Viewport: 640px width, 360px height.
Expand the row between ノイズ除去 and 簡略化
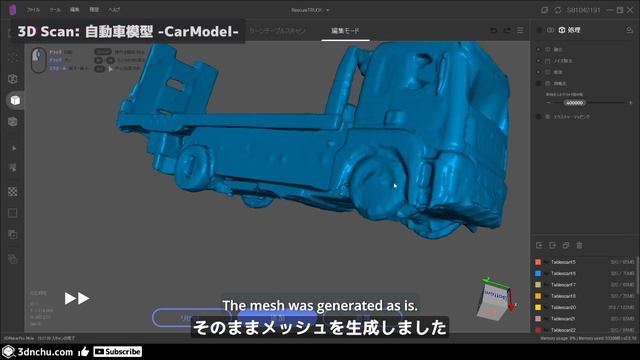(x=539, y=72)
